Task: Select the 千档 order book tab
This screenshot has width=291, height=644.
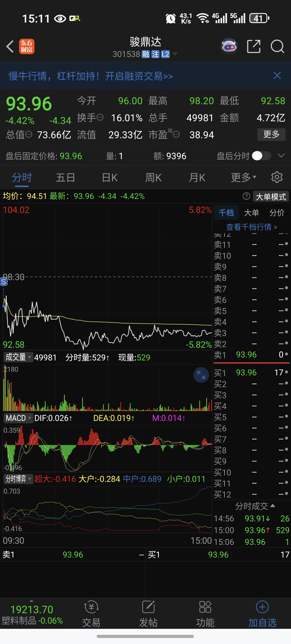Action: pos(226,213)
